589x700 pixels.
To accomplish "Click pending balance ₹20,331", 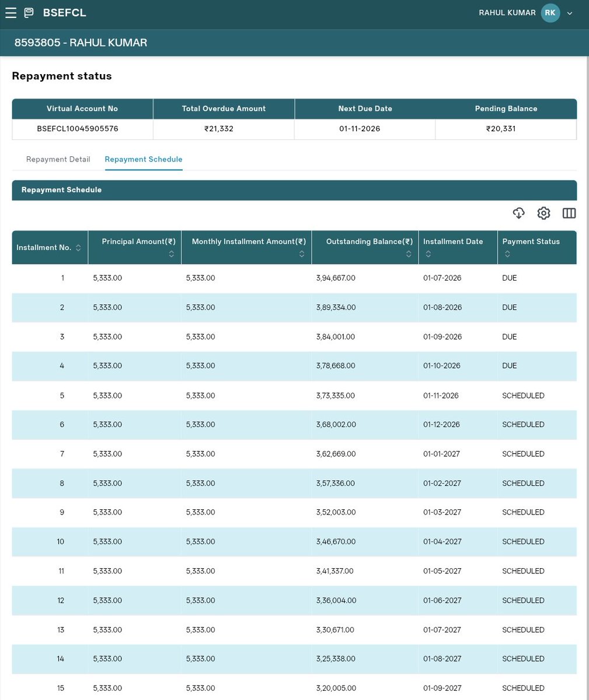I will [501, 129].
